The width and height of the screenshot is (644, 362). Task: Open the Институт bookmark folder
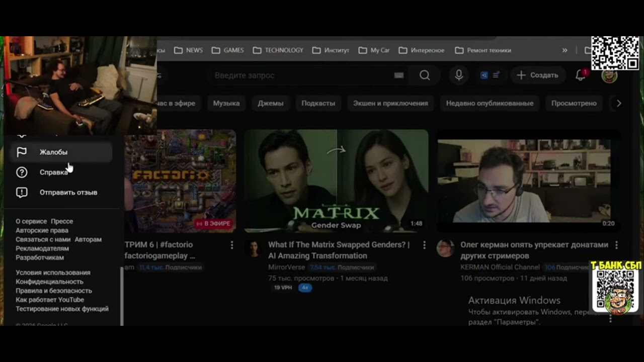331,50
